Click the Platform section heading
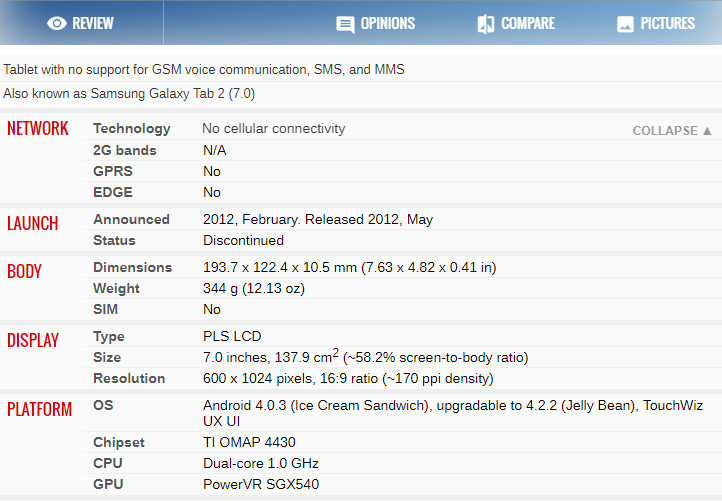 [x=40, y=409]
